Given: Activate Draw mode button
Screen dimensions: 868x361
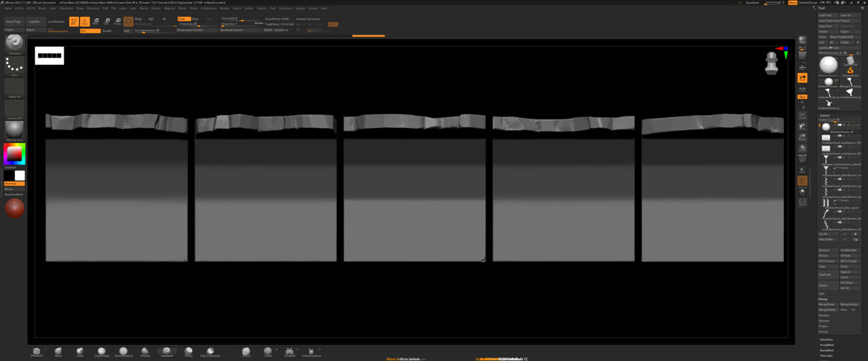Looking at the screenshot, I should coord(85,22).
